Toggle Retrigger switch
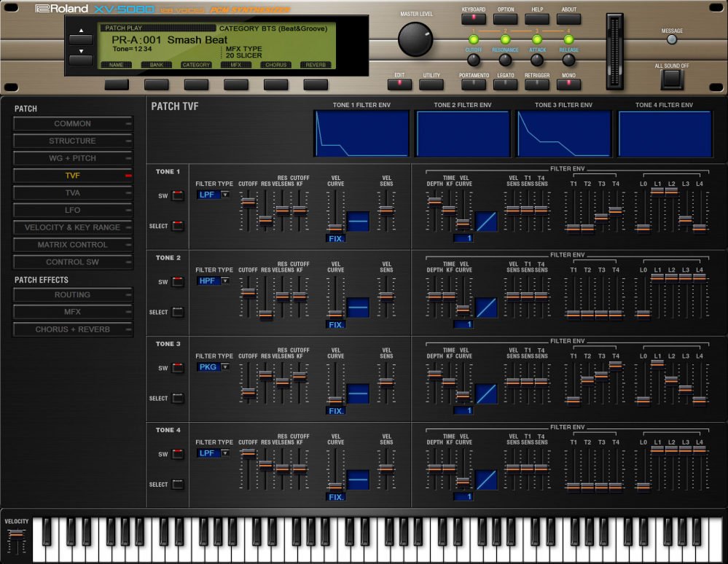The width and height of the screenshot is (728, 564). (537, 85)
